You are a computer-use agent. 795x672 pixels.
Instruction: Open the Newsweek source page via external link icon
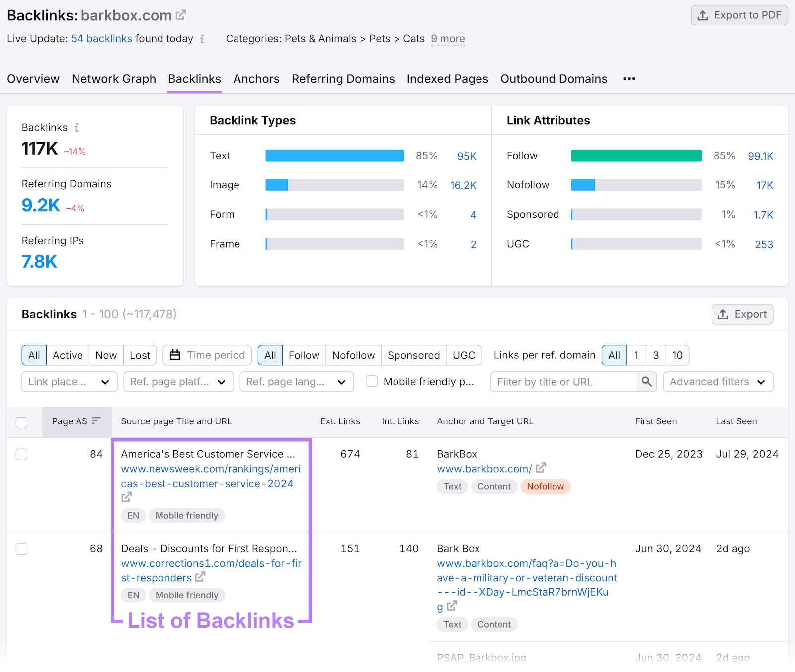pyautogui.click(x=126, y=497)
